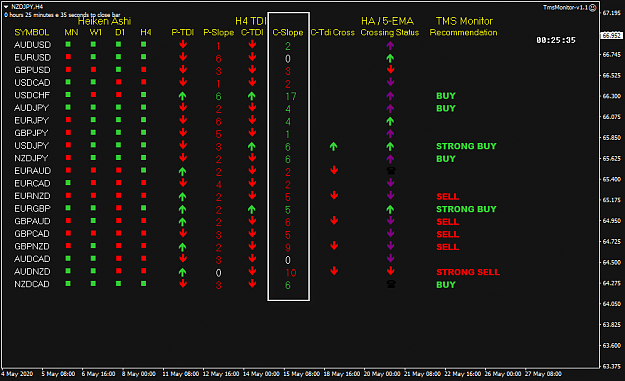The image size is (625, 381).
Task: Click the phone icon in the NZDCAD row
Action: (391, 284)
